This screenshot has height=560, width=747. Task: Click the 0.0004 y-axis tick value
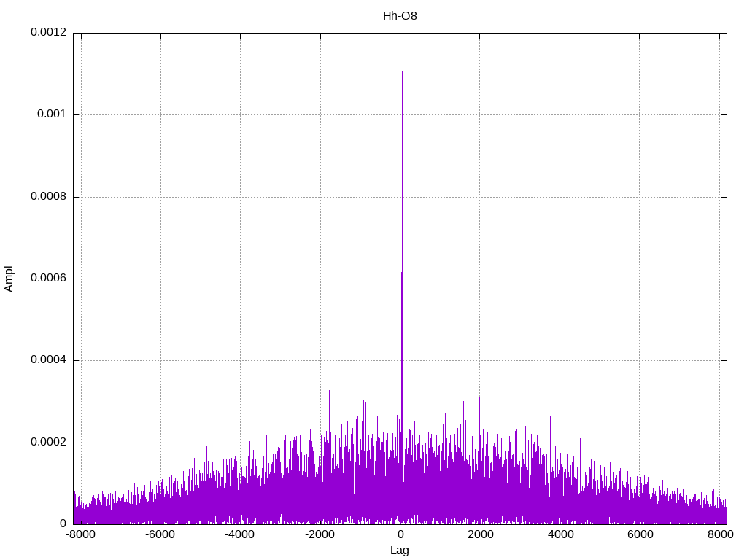tap(48, 360)
